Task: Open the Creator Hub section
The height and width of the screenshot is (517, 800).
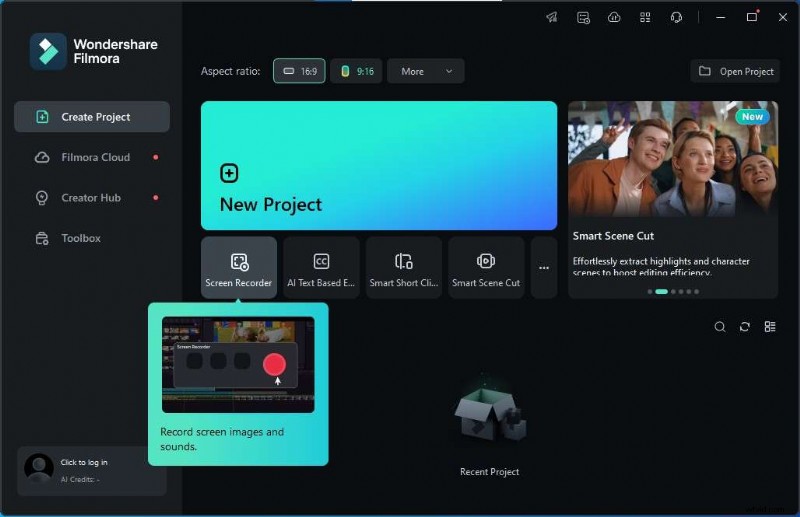Action: pos(91,198)
